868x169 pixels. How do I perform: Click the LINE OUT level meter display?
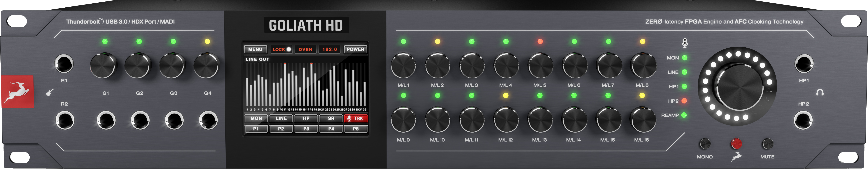click(306, 84)
